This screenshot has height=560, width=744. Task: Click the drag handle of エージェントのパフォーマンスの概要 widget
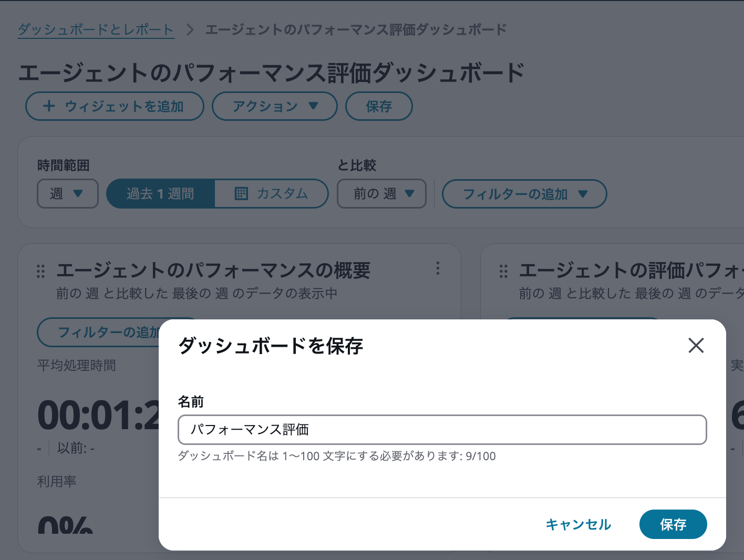40,271
